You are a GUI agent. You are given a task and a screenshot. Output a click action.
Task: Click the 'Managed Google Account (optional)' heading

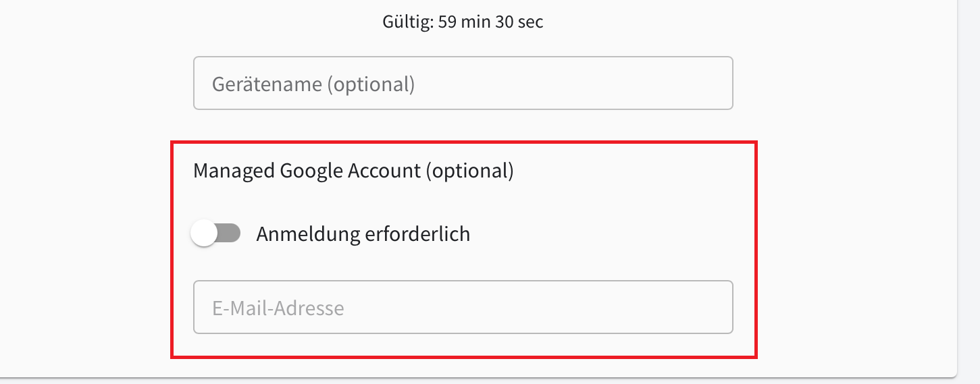(x=353, y=171)
